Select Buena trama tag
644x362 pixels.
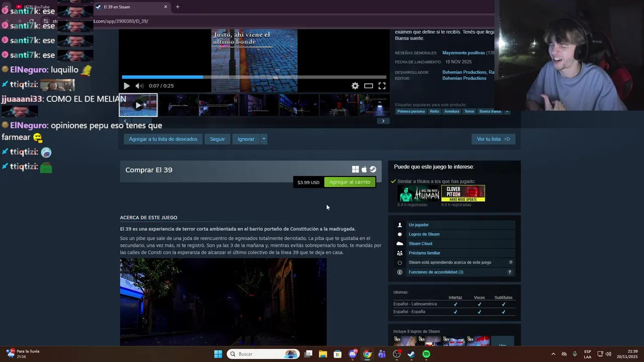(x=490, y=112)
